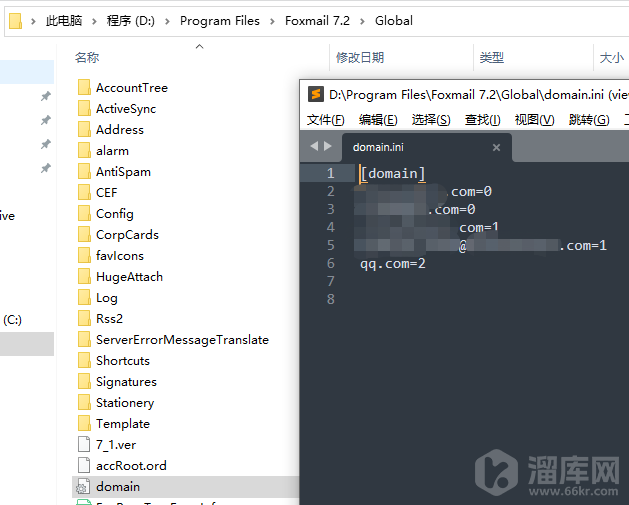Viewport: 629px width, 505px height.
Task: Select the CEF folder icon
Action: click(84, 192)
